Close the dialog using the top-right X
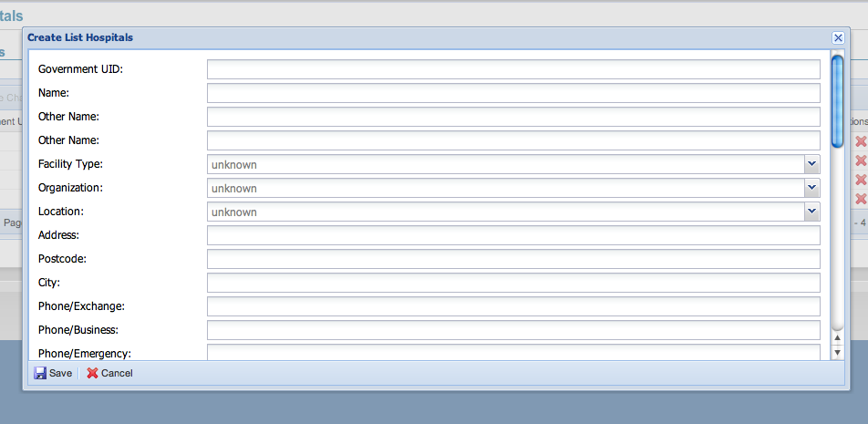868x424 pixels. pyautogui.click(x=838, y=37)
